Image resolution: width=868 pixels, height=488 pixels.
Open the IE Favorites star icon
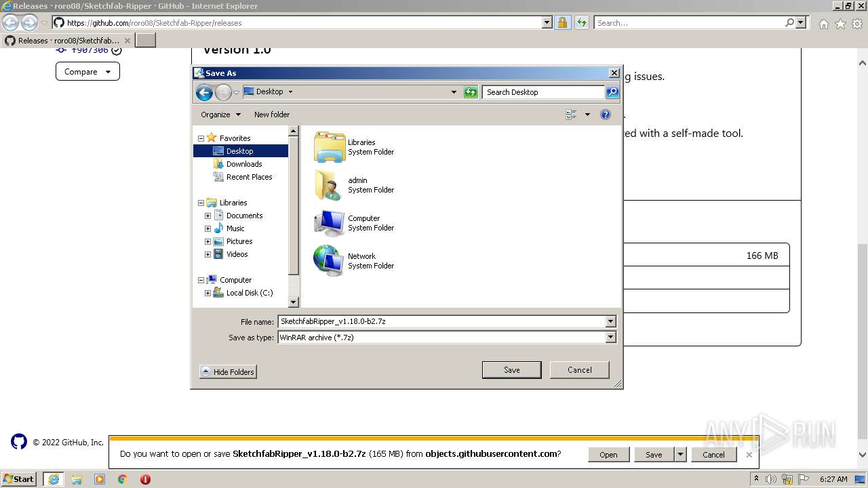pos(840,24)
